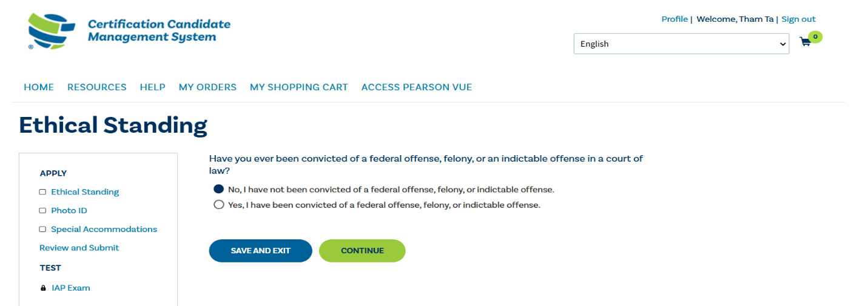868x306 pixels.
Task: Click the SAVE AND EXIT button
Action: point(261,251)
